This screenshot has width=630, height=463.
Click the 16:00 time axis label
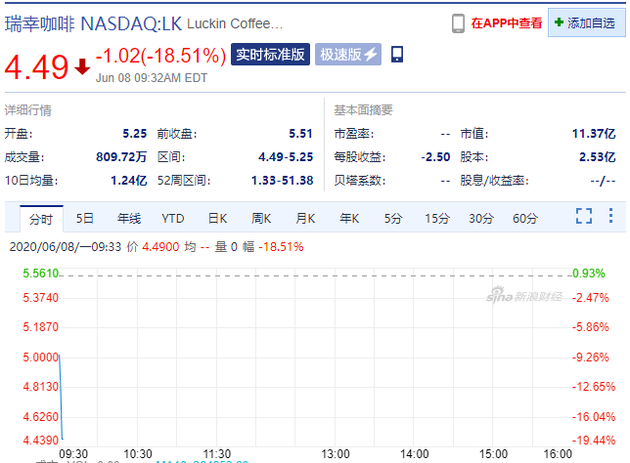click(558, 454)
